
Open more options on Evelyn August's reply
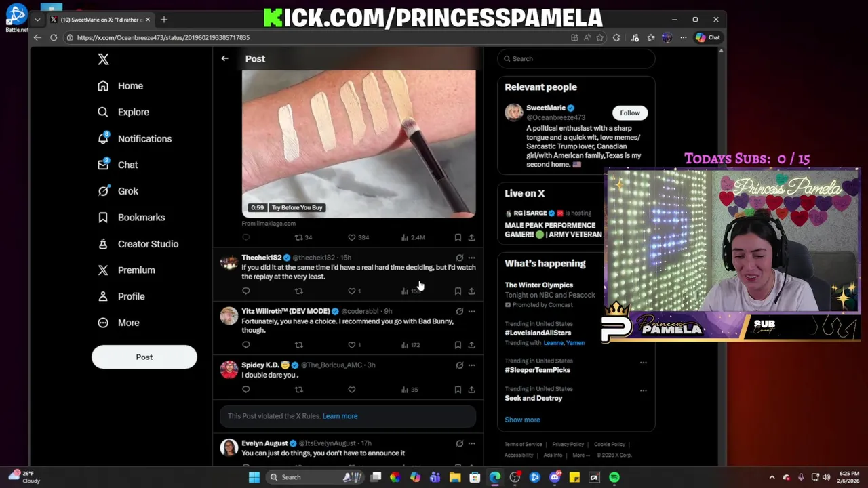(471, 443)
